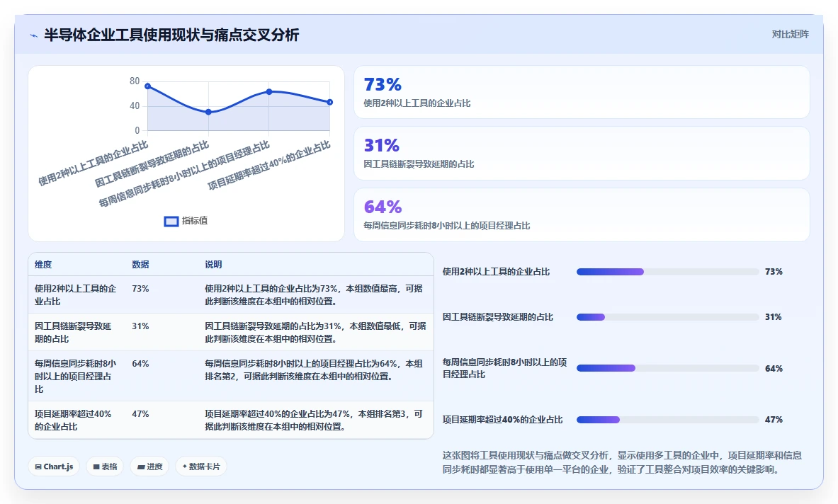Screen dimensions: 838x504
Task: Click the 47% value beside the last progress bar
Action: coord(774,420)
